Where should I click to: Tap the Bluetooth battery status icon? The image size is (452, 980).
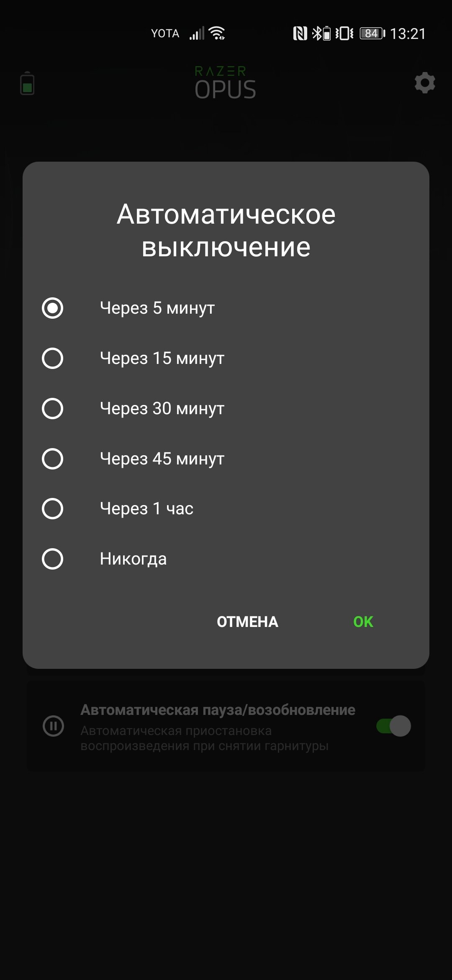pyautogui.click(x=321, y=33)
